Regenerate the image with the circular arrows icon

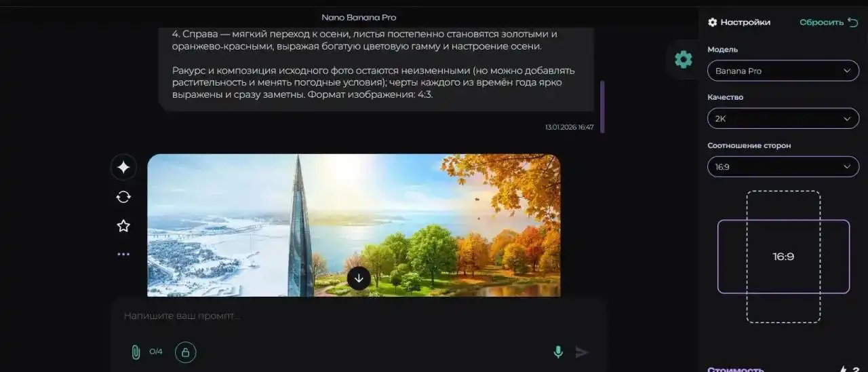pos(123,197)
